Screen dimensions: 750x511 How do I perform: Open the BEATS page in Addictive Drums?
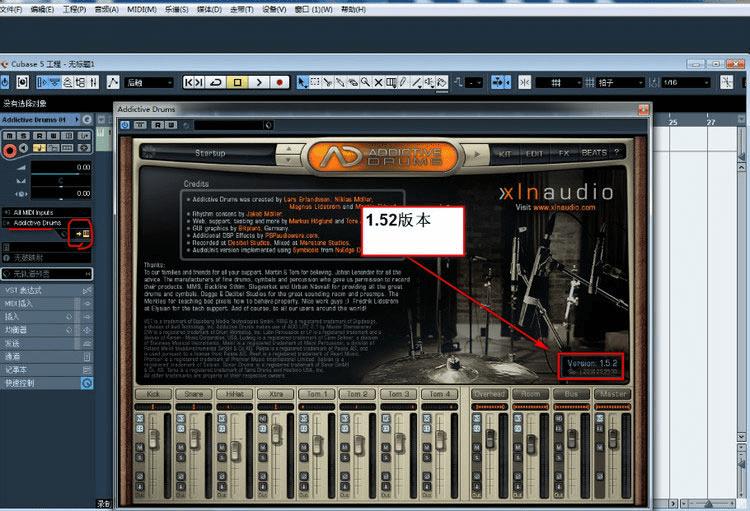click(x=594, y=153)
